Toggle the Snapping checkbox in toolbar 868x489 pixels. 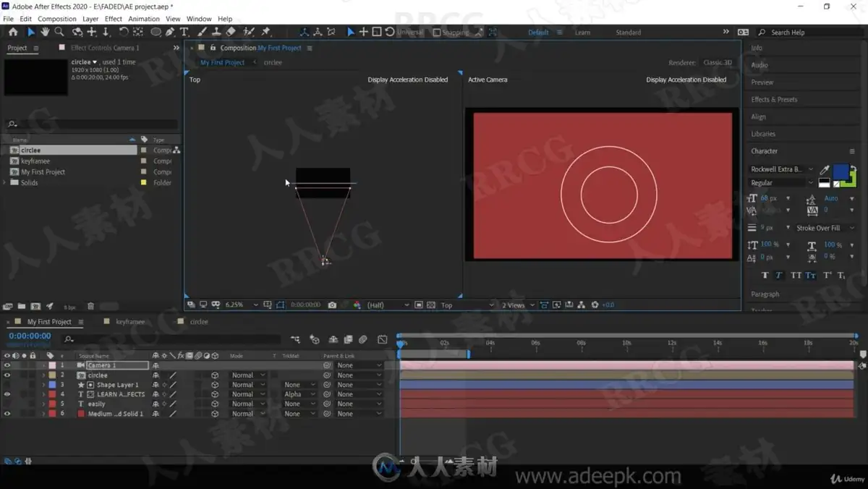tap(437, 33)
